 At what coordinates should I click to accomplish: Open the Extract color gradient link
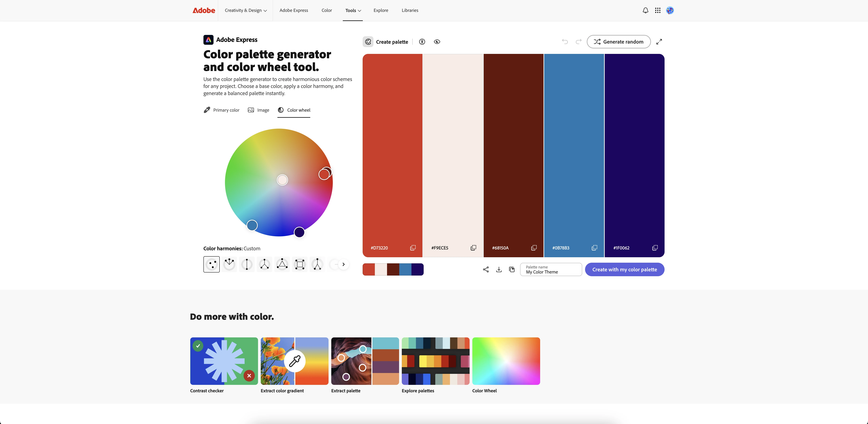click(282, 391)
